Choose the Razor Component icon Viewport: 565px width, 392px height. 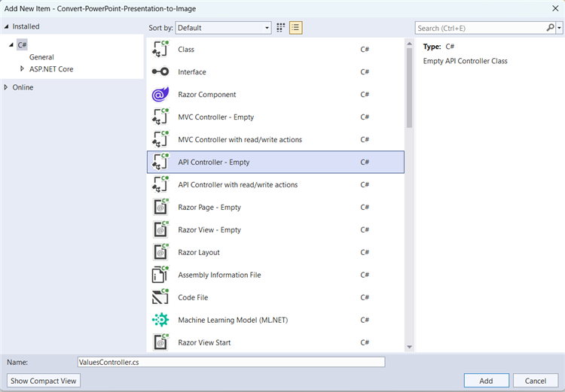[x=160, y=95]
